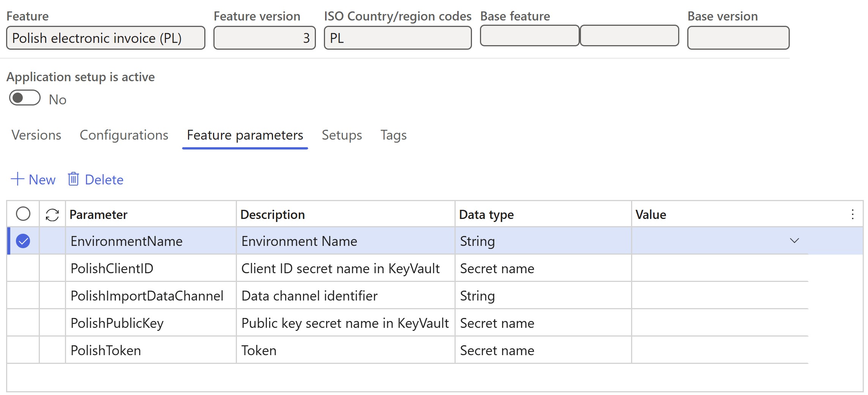Click the plus icon next to New
868x395 pixels.
(x=17, y=179)
